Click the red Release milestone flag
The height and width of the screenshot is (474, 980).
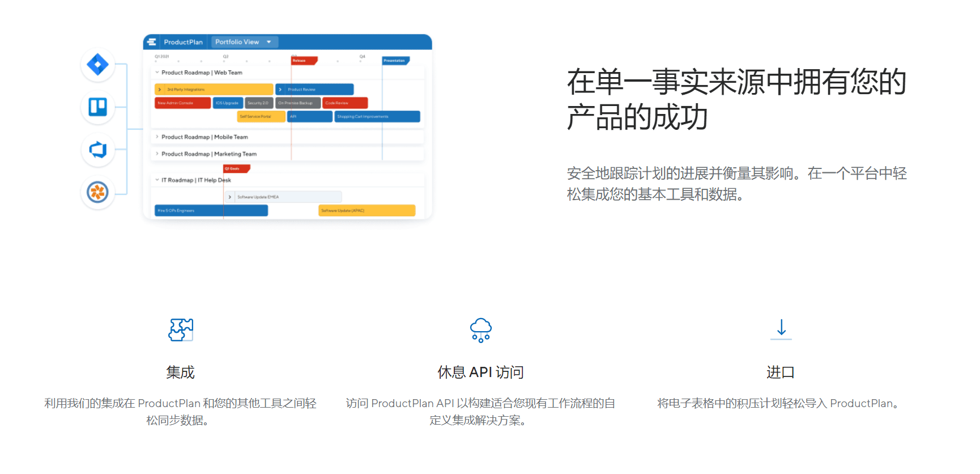tap(304, 60)
